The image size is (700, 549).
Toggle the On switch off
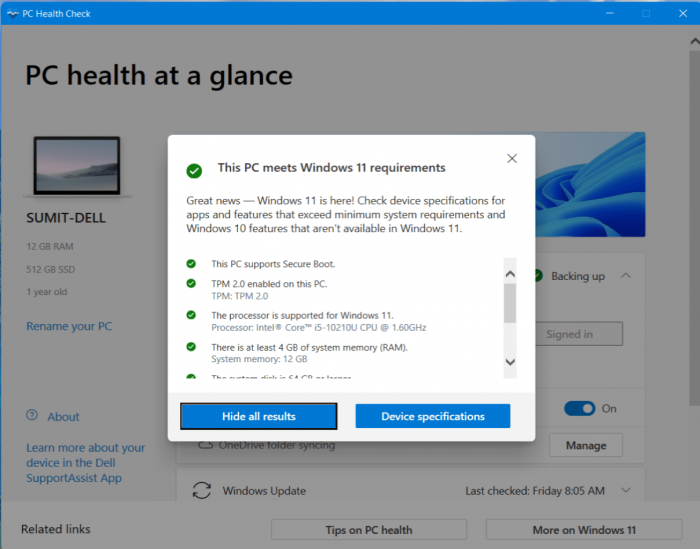(579, 408)
